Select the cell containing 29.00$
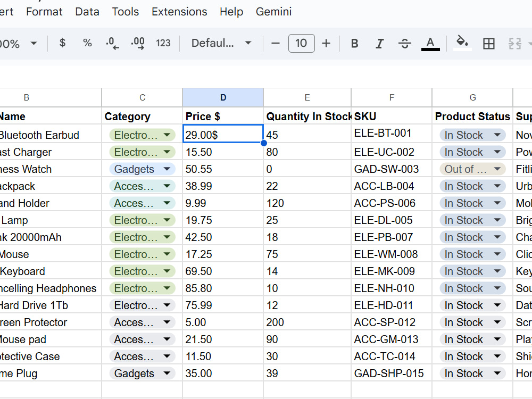This screenshot has height=399, width=532. (223, 134)
